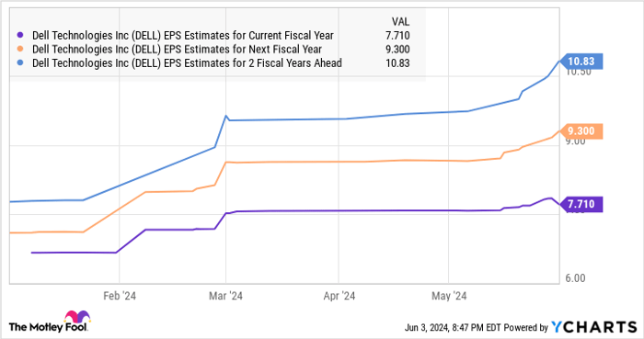Open the YCharts logo
644x339 pixels.
[594, 327]
